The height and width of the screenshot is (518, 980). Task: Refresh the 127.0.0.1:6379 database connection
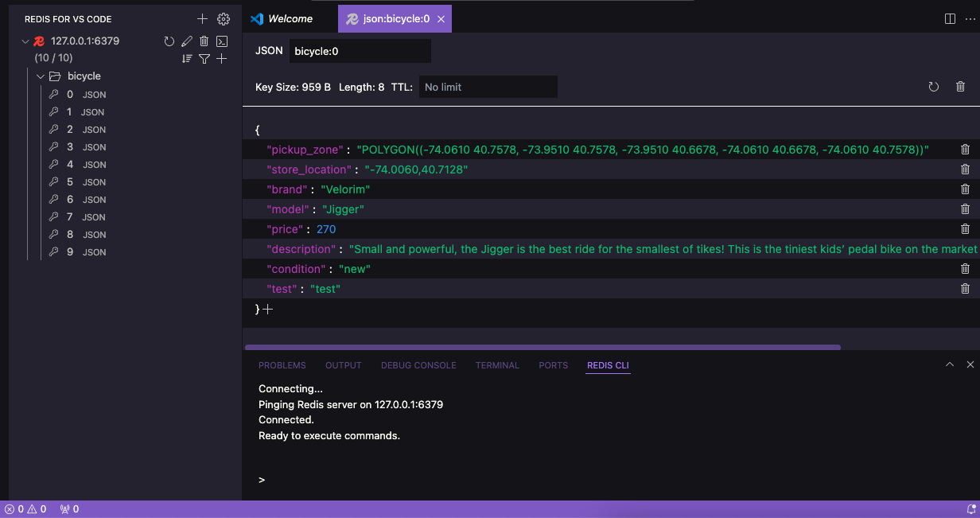pos(169,41)
